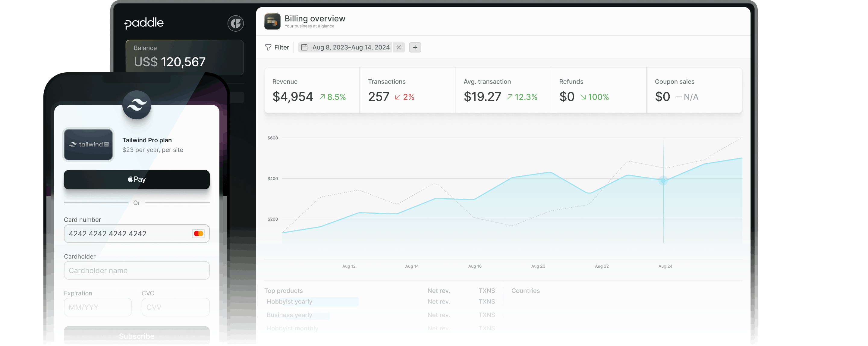868x346 pixels.
Task: Click the Apple Pay logo button
Action: (x=137, y=179)
